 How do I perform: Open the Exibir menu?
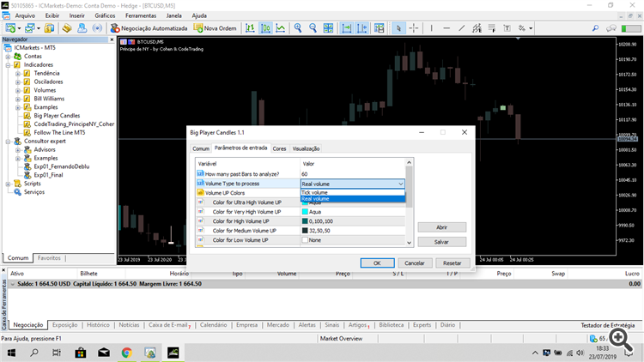pos(52,15)
